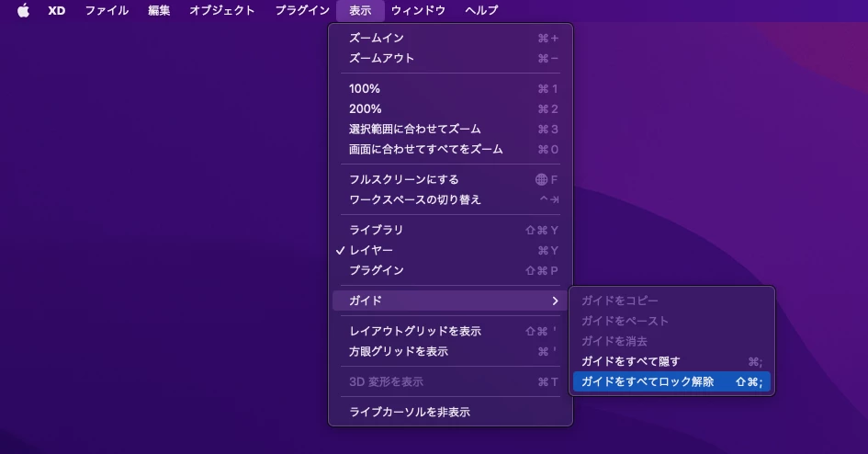868x454 pixels.
Task: Select ガイドをすべてロック解除 in submenu
Action: (671, 381)
